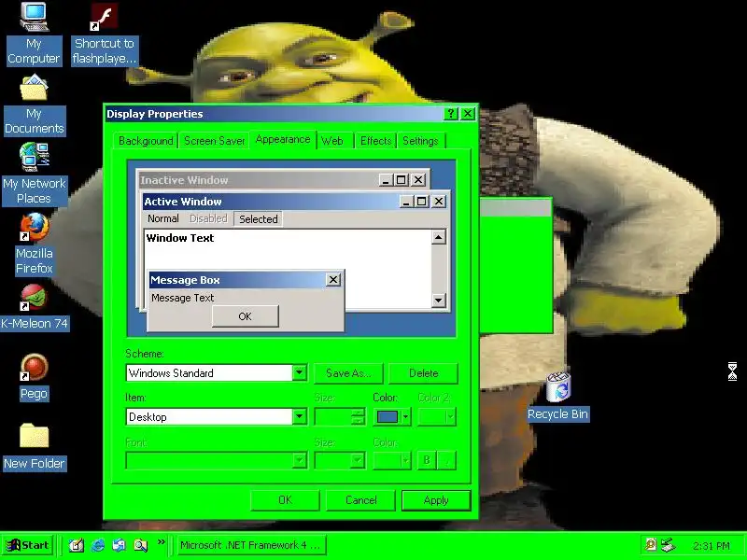This screenshot has height=560, width=747.
Task: Expand the quick launch overflow chevron
Action: 161,542
